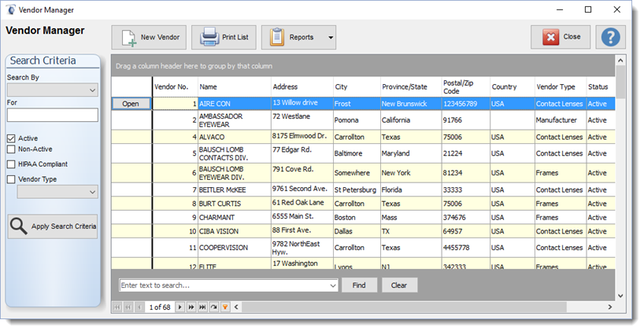Open the Search By dropdown
Screen dimensions: 644x331
tap(53, 90)
